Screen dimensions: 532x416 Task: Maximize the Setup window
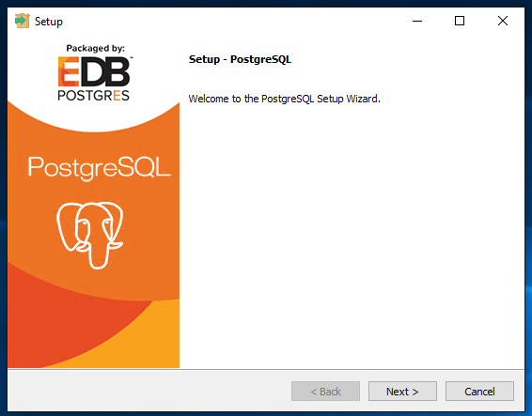460,21
